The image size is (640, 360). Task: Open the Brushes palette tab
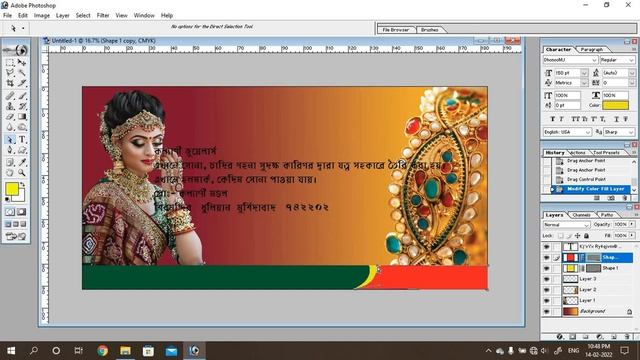pyautogui.click(x=429, y=30)
